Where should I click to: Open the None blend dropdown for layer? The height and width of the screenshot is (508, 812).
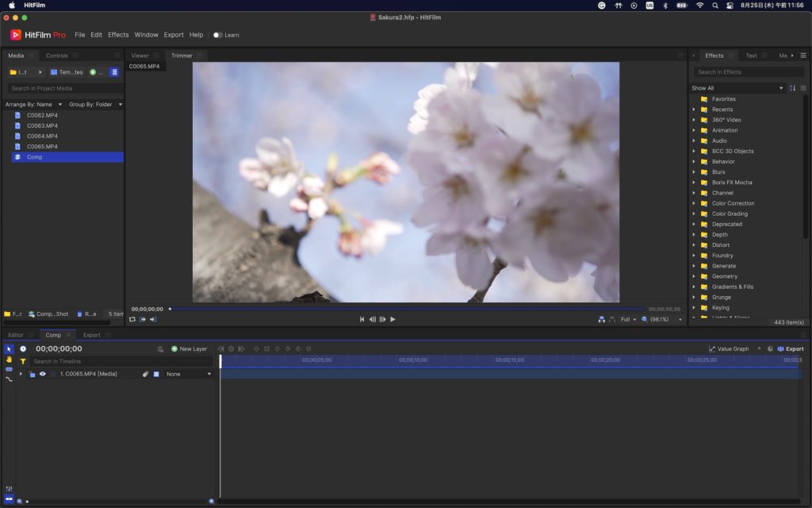pos(189,374)
